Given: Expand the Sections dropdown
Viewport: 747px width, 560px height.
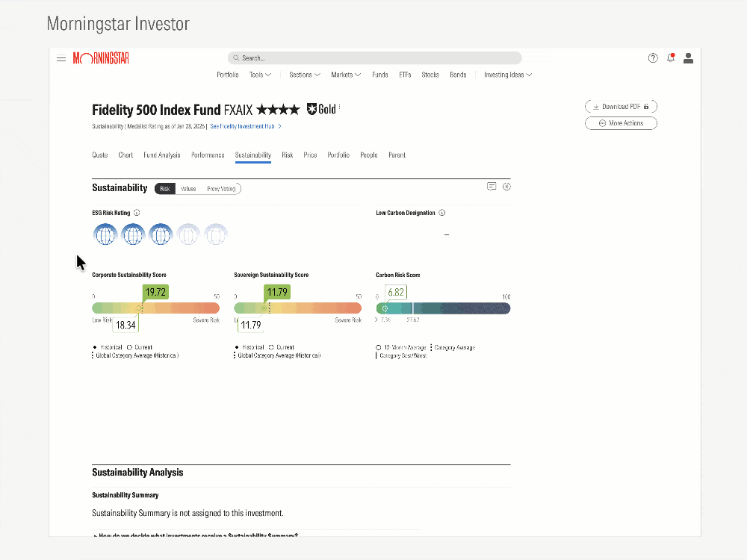Looking at the screenshot, I should [305, 75].
